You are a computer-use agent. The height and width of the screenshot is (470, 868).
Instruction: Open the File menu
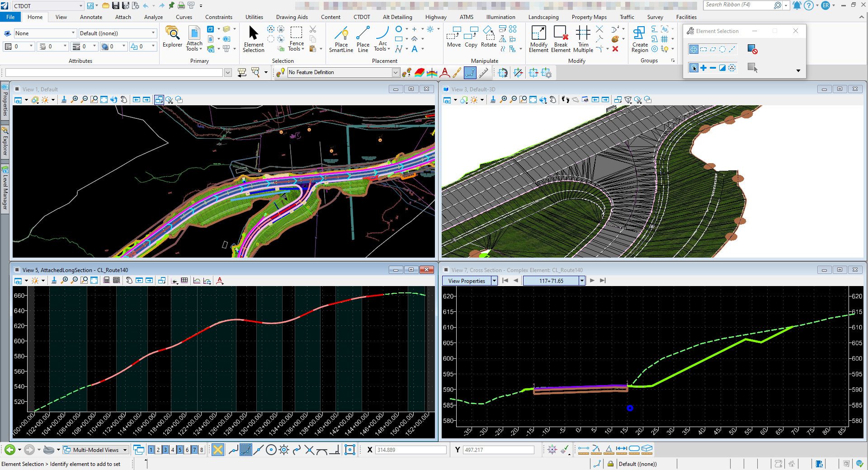pyautogui.click(x=10, y=17)
